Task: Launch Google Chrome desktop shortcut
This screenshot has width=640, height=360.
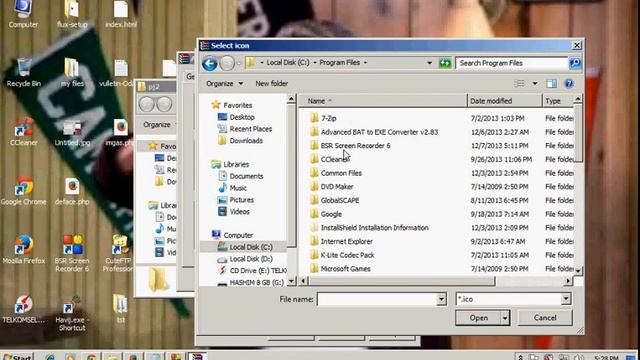Action: [x=23, y=191]
